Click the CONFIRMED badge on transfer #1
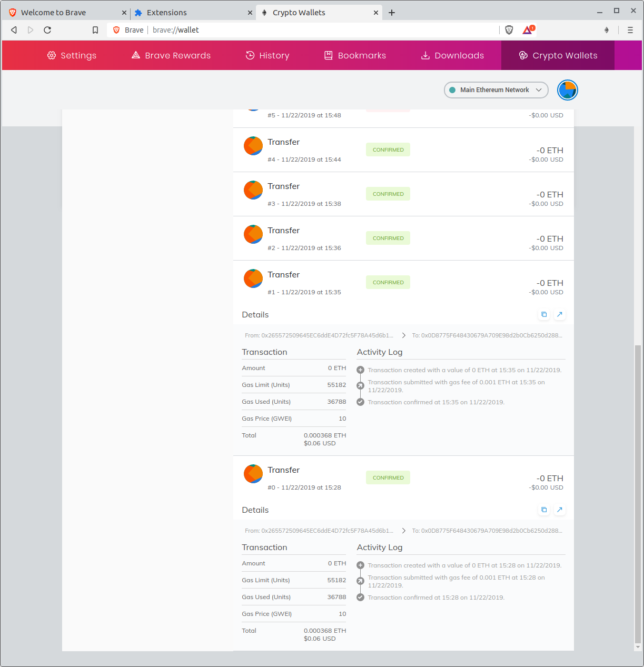 point(388,283)
